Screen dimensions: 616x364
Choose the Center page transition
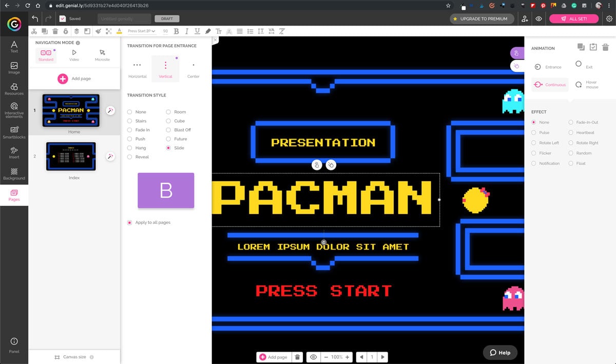194,70
